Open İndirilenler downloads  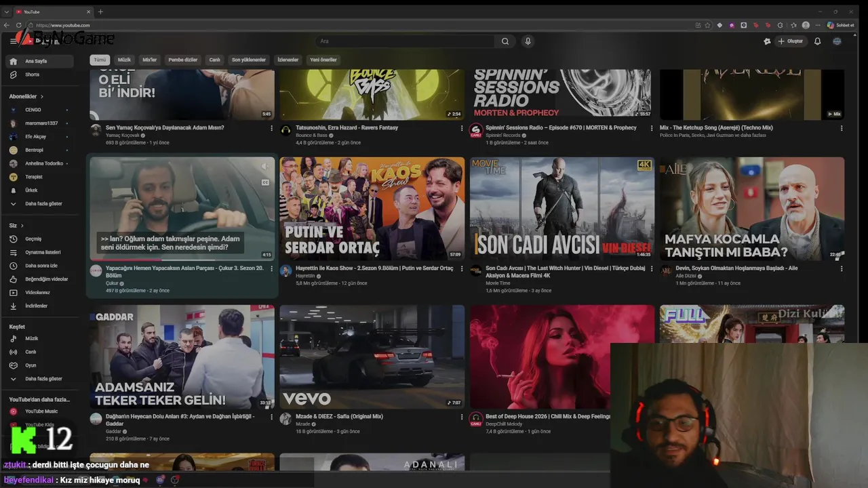tap(40, 306)
